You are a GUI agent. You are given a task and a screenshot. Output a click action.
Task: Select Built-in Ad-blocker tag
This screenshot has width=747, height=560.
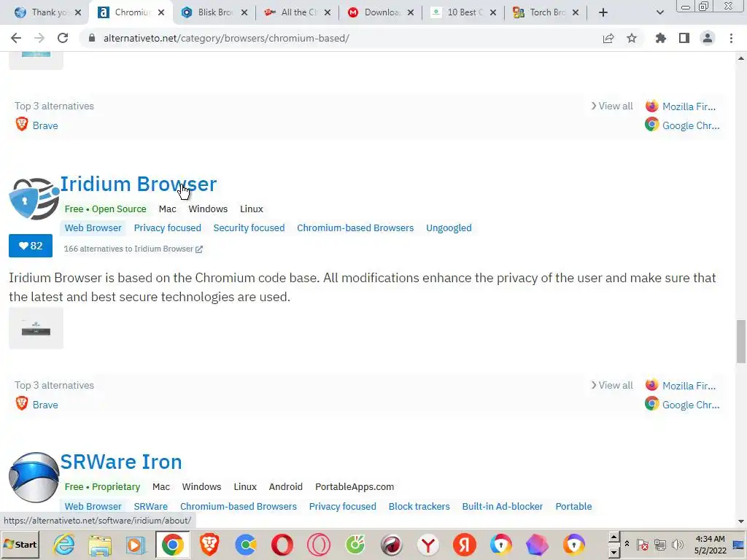[x=502, y=506]
